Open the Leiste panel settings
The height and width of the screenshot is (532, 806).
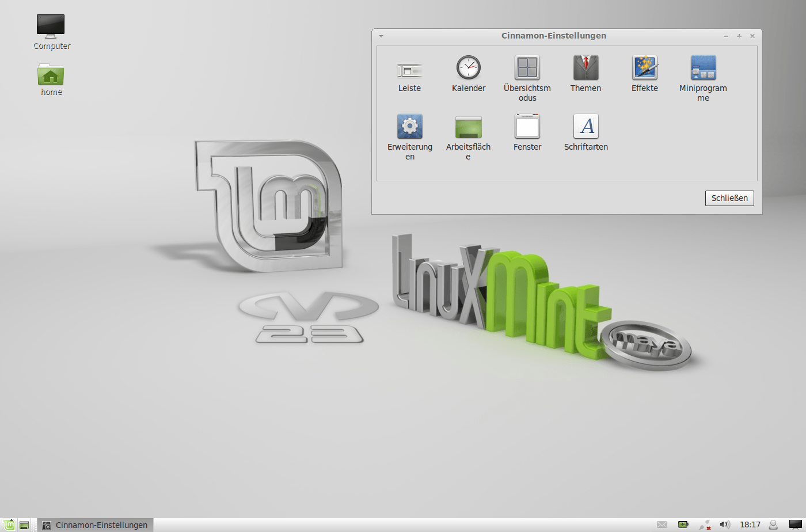409,70
